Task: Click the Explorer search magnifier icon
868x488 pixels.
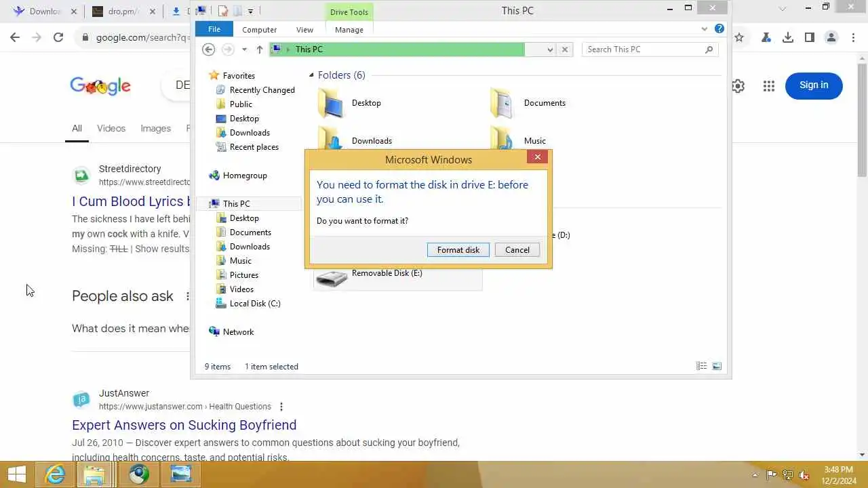Action: click(709, 49)
